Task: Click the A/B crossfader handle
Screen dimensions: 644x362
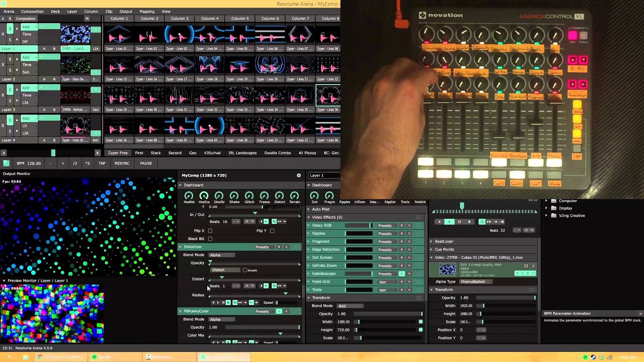Action: click(53, 153)
